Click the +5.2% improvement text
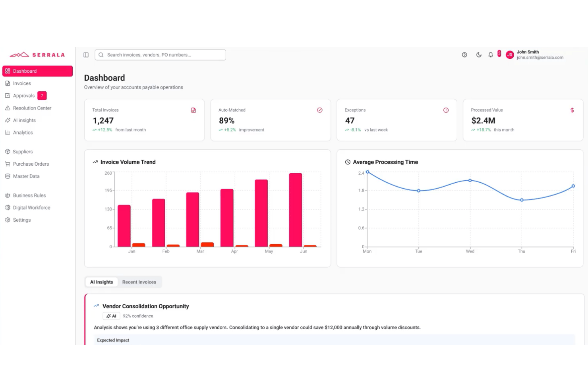 [x=242, y=130]
